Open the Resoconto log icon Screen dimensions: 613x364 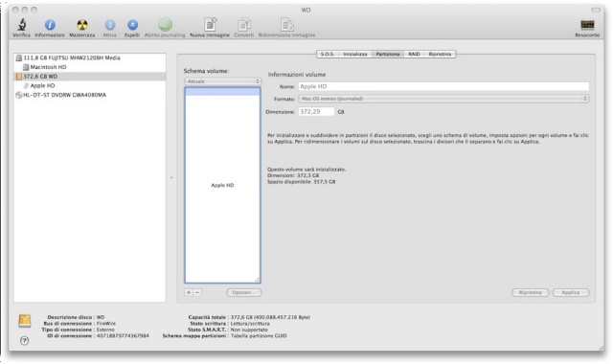[587, 25]
